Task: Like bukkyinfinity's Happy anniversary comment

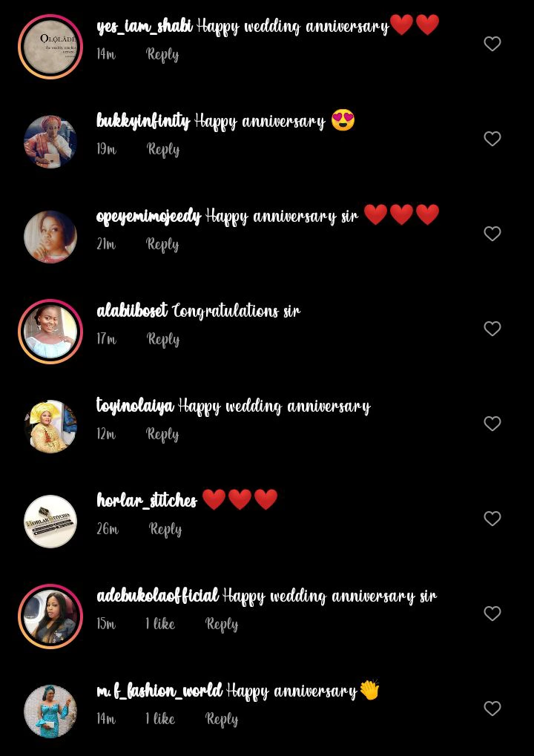Action: point(492,139)
